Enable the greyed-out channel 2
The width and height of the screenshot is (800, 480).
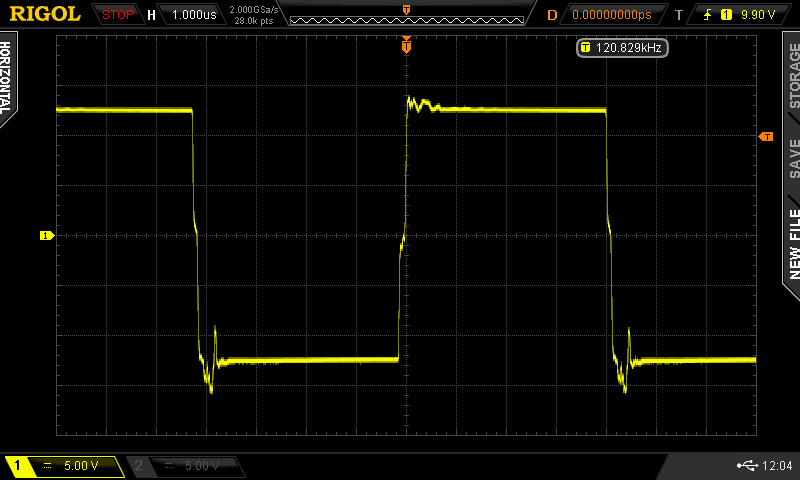(x=185, y=466)
